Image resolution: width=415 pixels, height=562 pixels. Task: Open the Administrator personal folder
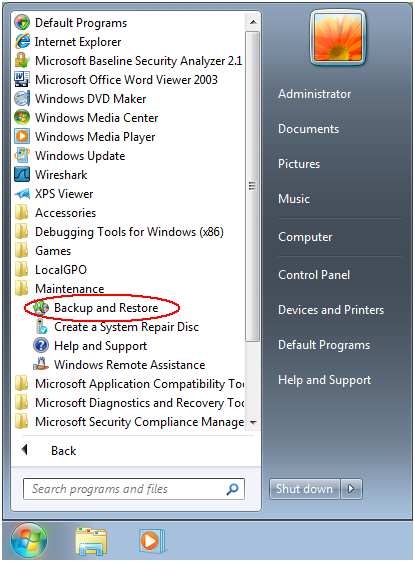(315, 94)
